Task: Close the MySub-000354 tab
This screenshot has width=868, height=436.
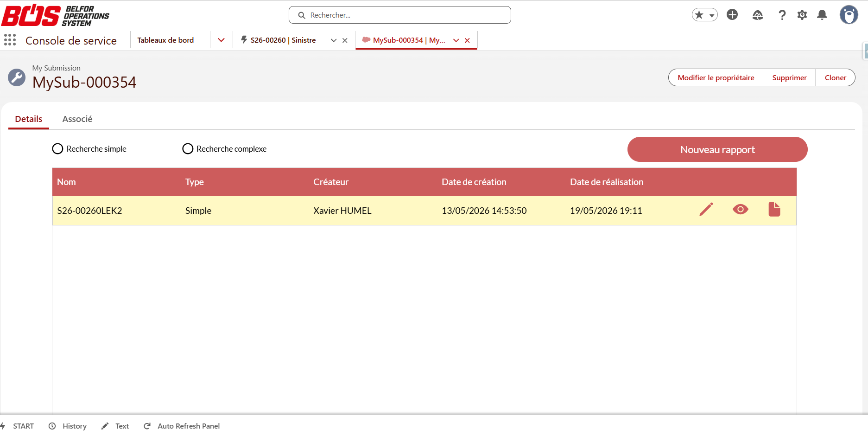Action: tap(467, 40)
